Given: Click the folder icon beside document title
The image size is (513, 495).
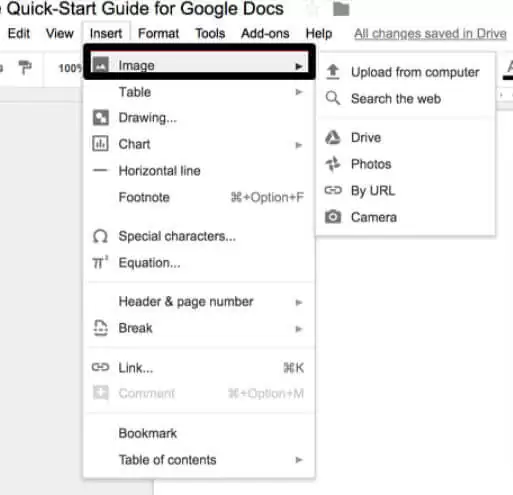Looking at the screenshot, I should coord(341,9).
